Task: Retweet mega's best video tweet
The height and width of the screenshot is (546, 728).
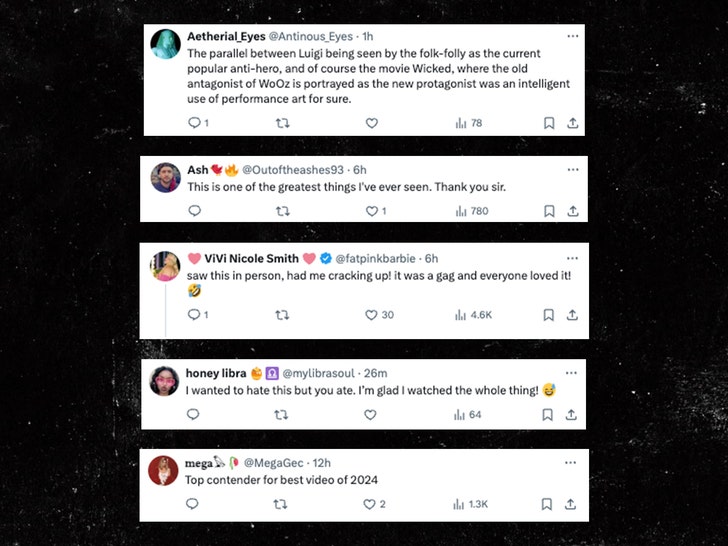Action: pos(281,504)
